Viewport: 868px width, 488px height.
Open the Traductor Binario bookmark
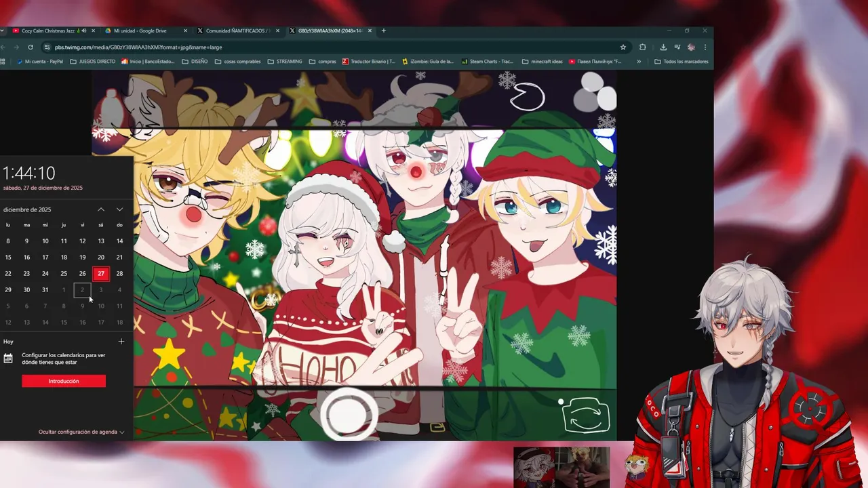pyautogui.click(x=368, y=62)
